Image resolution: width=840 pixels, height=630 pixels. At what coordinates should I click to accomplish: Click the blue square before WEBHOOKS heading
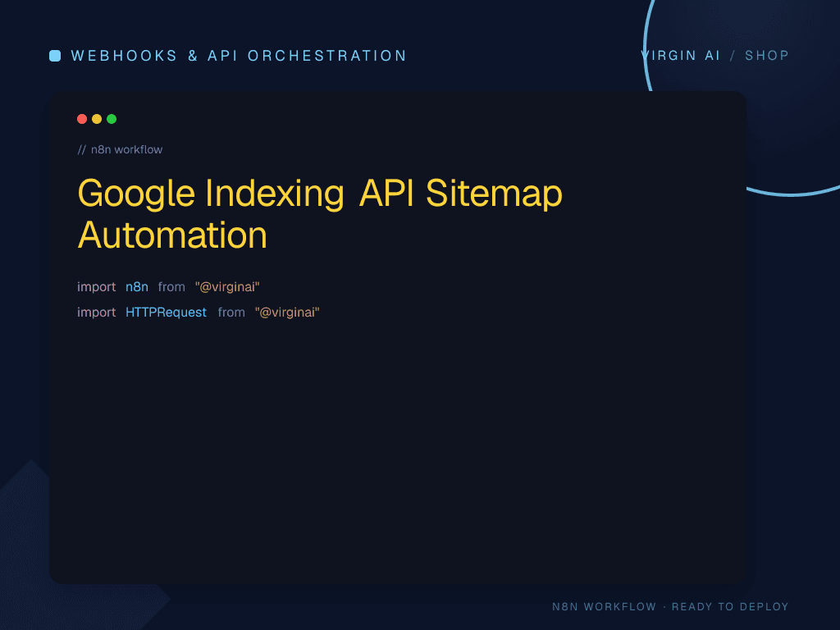(55, 56)
